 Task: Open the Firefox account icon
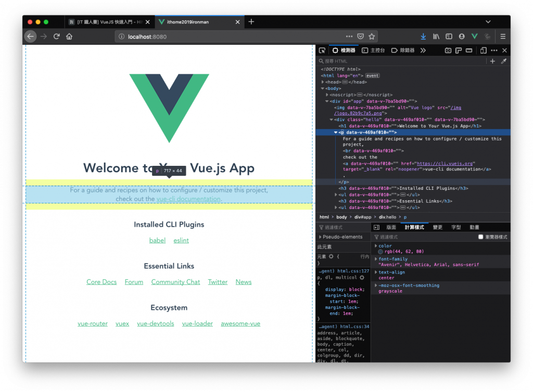click(x=462, y=36)
